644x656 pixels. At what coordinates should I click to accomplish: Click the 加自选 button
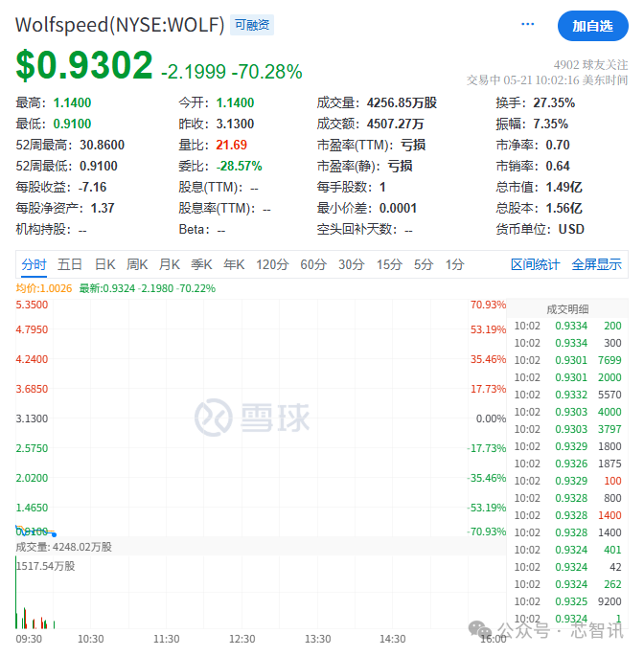click(592, 26)
